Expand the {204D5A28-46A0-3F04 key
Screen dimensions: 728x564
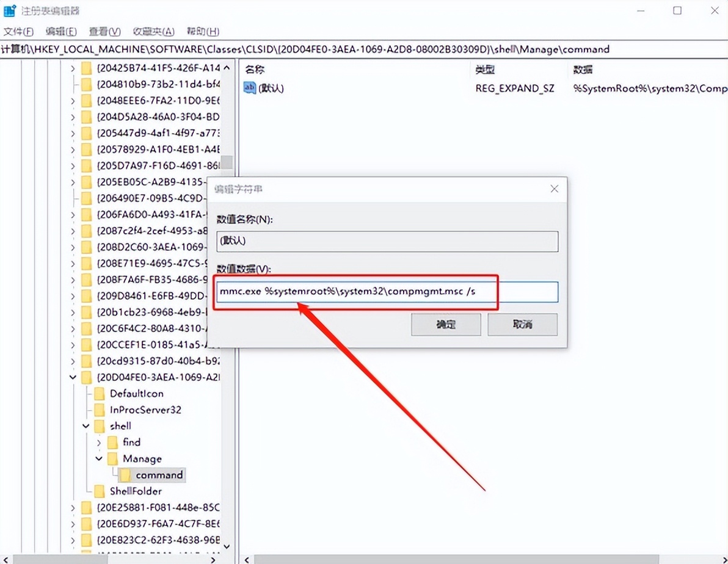73,117
